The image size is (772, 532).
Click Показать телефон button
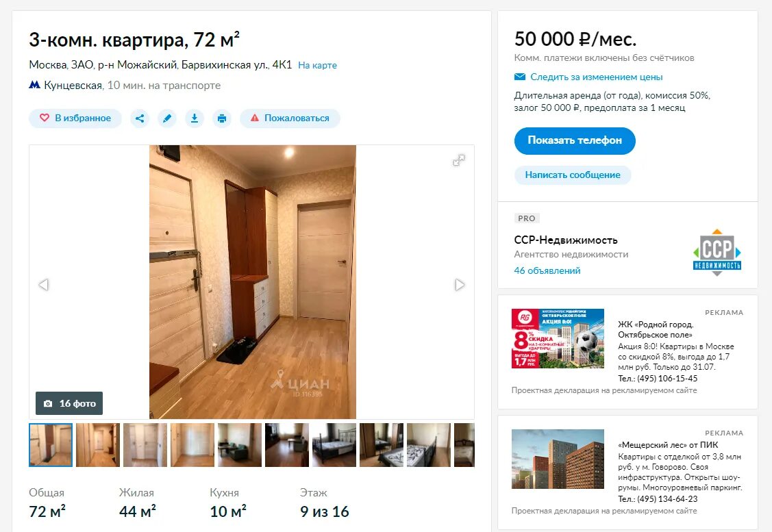click(575, 141)
